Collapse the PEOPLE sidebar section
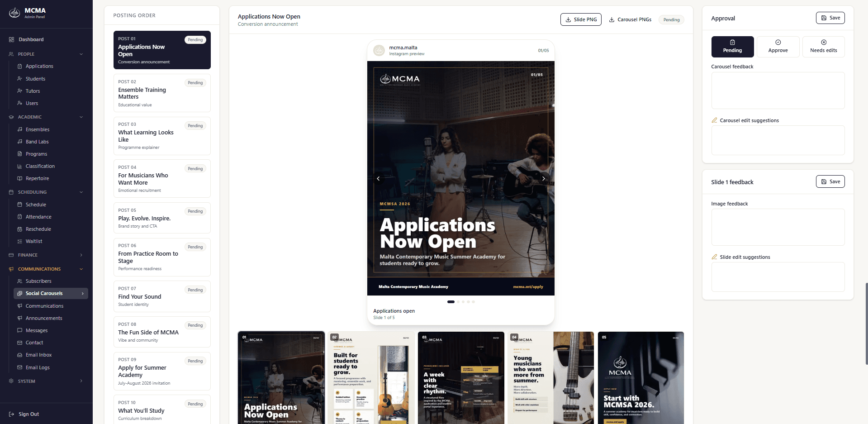Screen dimensions: 868x424 (x=81, y=54)
